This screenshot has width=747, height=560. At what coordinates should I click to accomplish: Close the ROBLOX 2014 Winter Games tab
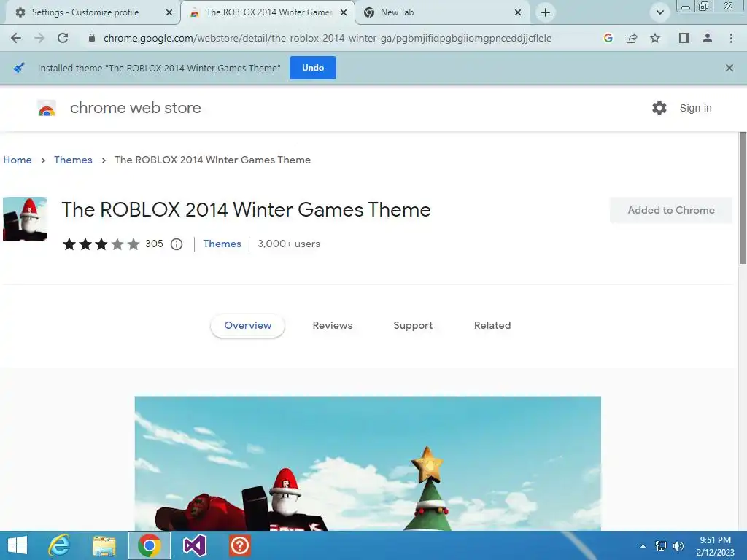(344, 12)
